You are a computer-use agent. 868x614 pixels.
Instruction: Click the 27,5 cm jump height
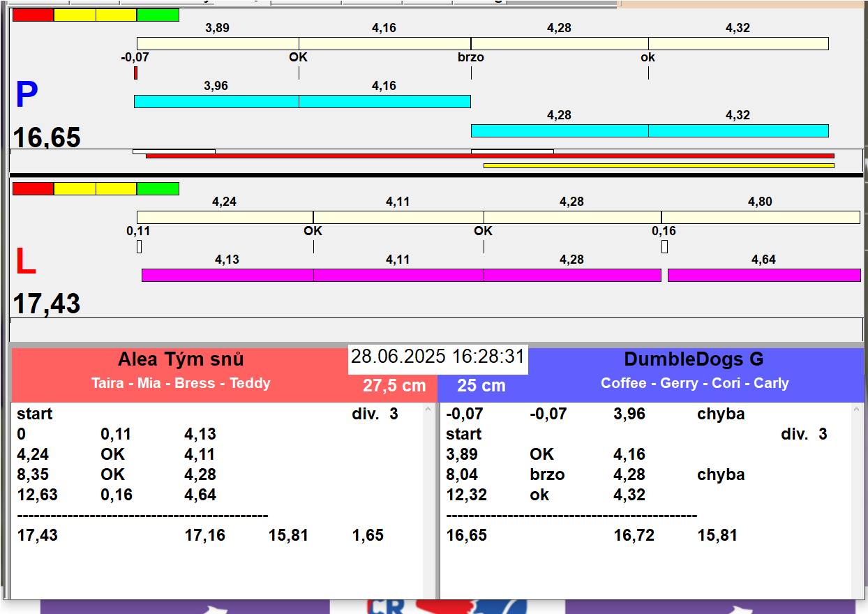pyautogui.click(x=394, y=386)
